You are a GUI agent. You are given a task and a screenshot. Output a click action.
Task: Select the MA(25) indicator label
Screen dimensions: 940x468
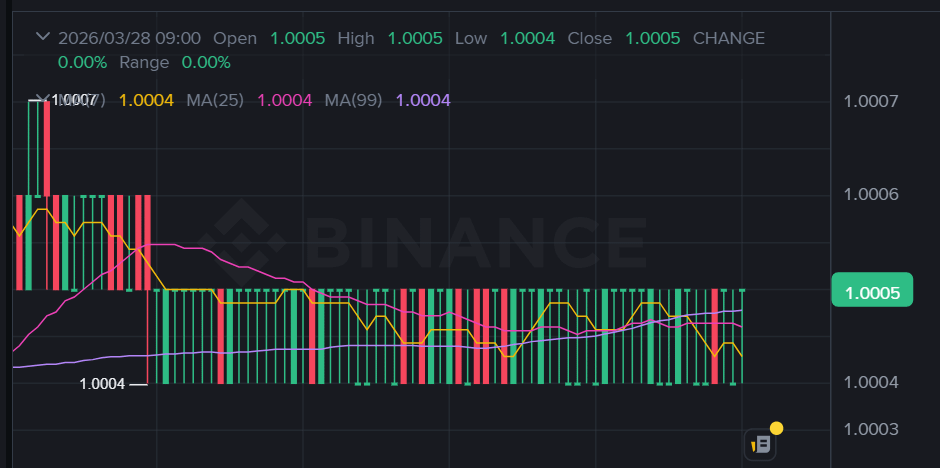click(x=215, y=100)
